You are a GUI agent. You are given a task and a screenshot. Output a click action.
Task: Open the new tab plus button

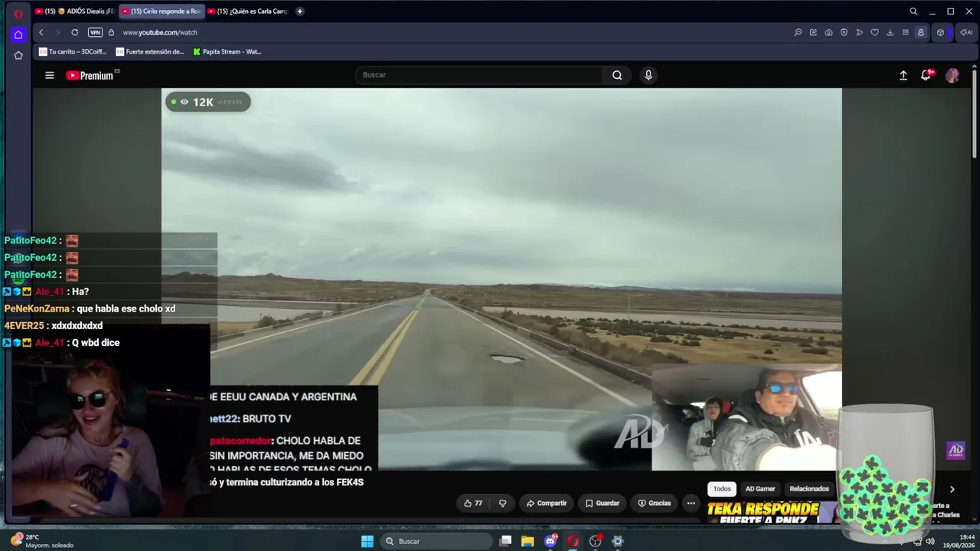coord(299,11)
